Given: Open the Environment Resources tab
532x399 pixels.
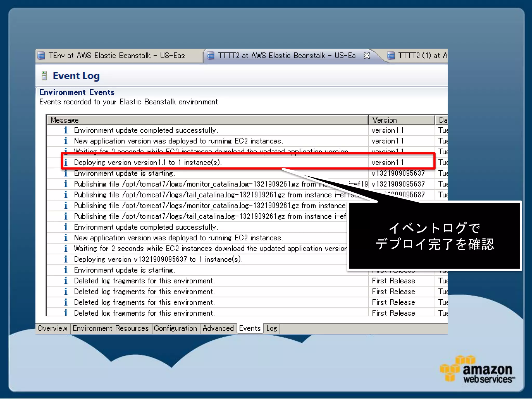Looking at the screenshot, I should [x=111, y=328].
